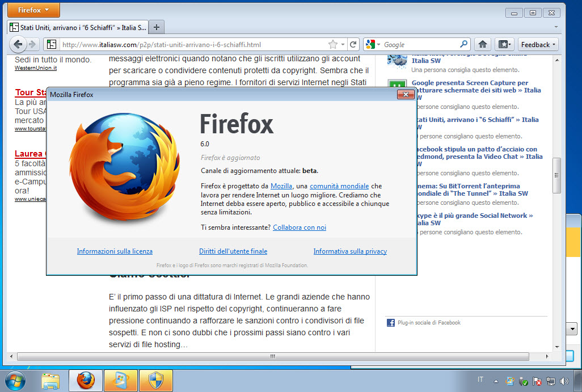Click the Google search engine icon
Viewport: 582px width, 392px height.
pyautogui.click(x=370, y=45)
